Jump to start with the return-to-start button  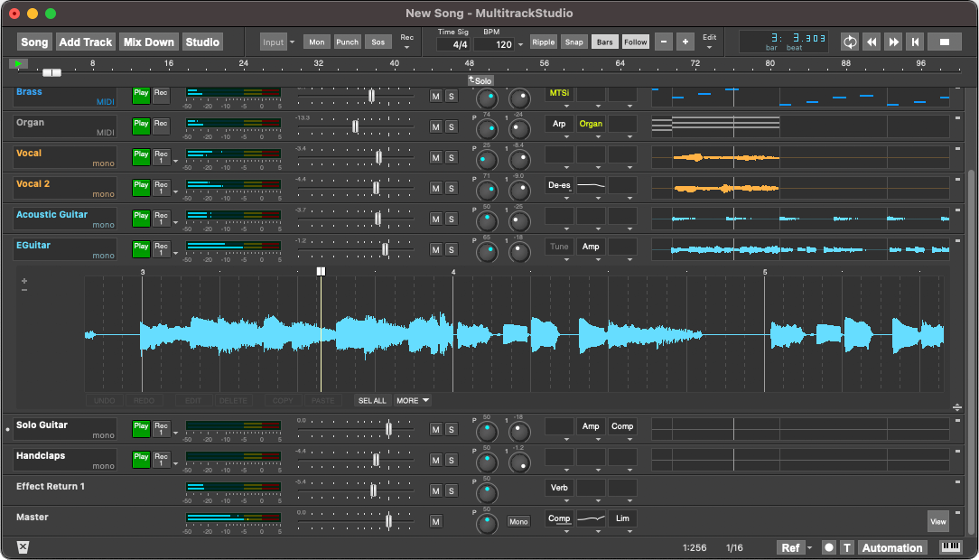click(x=915, y=42)
